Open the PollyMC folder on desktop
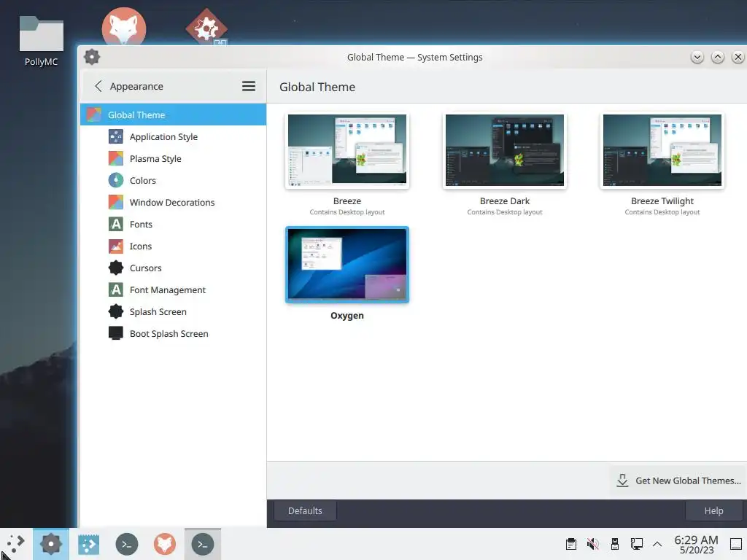The width and height of the screenshot is (747, 560). [42, 42]
